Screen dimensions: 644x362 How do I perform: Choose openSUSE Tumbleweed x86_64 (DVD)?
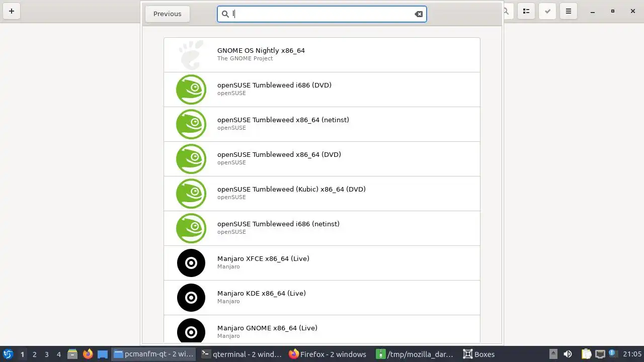322,159
